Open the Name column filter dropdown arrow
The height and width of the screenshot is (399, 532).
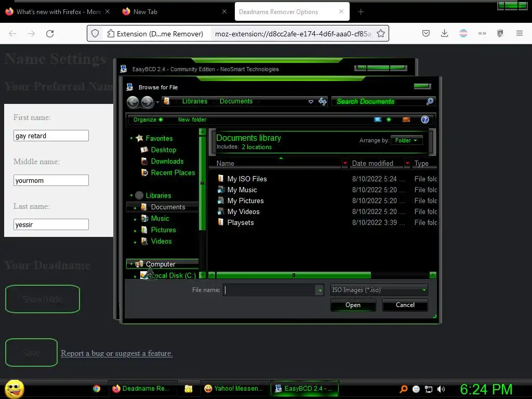tap(345, 163)
